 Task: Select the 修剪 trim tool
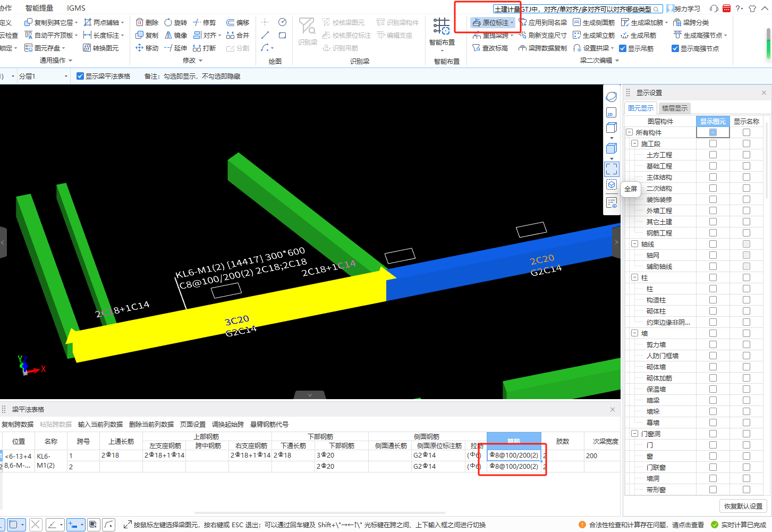tap(205, 22)
